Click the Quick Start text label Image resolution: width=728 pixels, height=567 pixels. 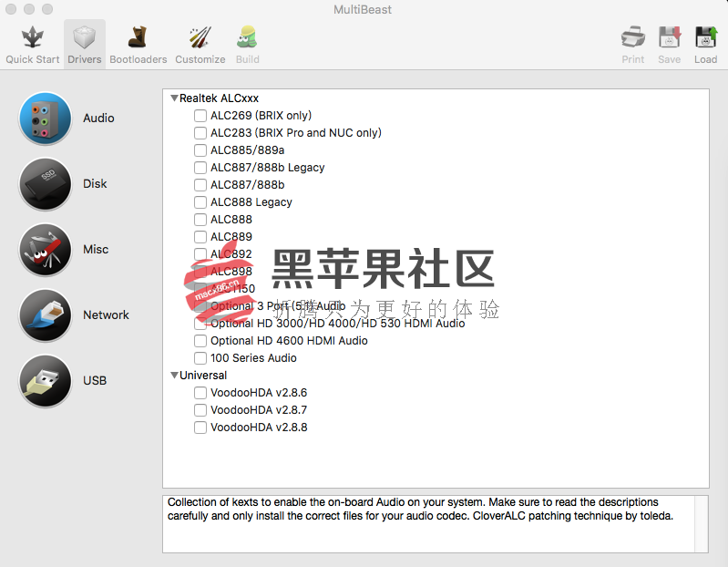33,59
